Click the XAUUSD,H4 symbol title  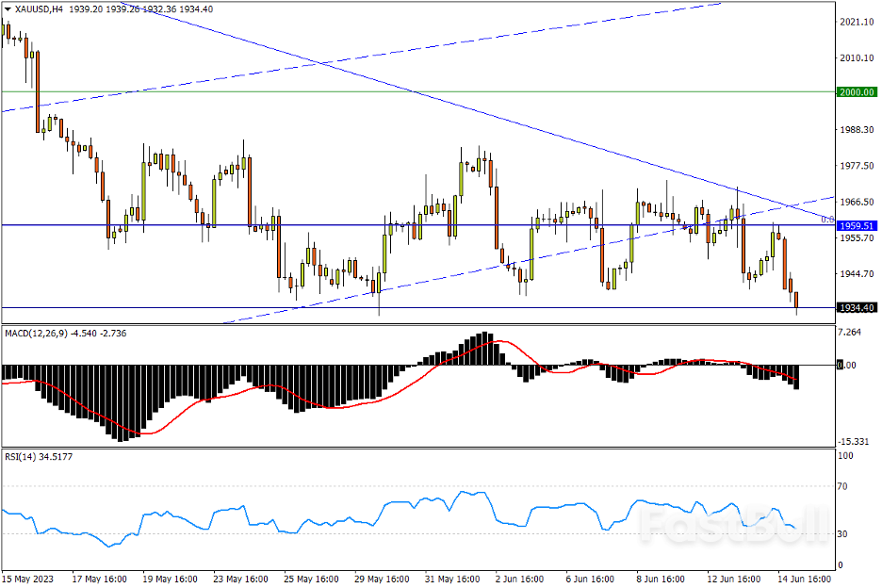tap(39, 9)
